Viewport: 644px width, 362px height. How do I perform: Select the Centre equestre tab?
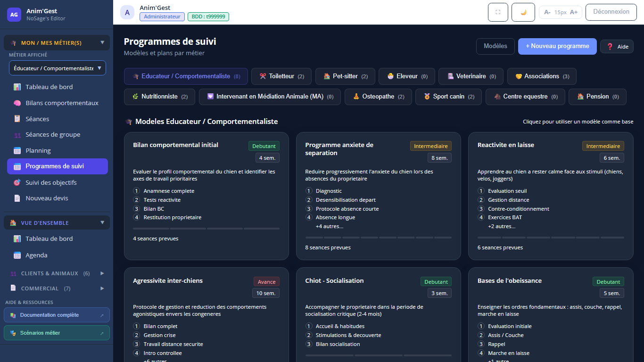[525, 97]
